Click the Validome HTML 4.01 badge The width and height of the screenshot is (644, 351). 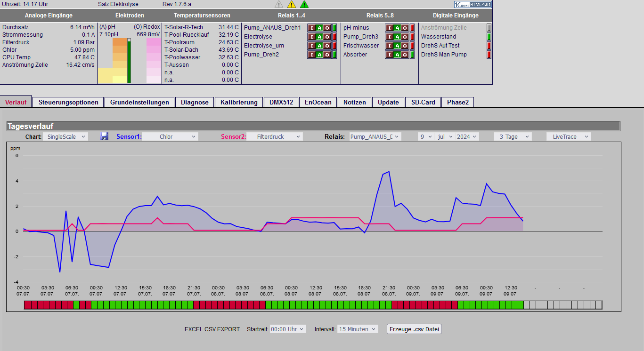tap(473, 4)
